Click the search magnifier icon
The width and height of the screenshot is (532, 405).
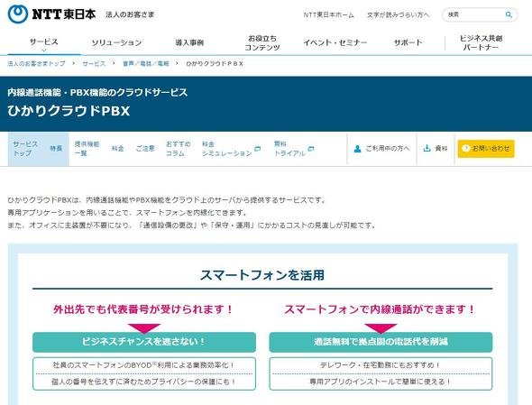[509, 14]
